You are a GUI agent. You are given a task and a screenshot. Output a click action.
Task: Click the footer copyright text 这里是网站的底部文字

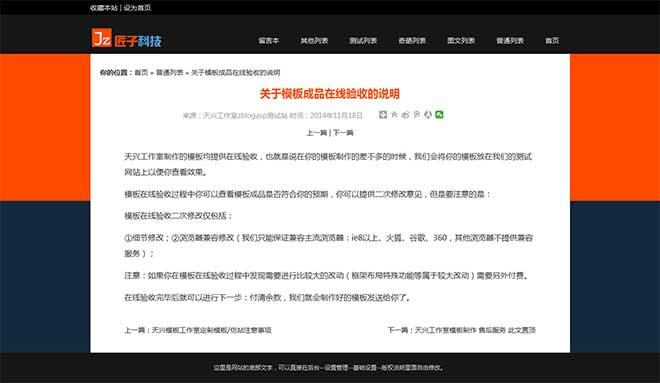pyautogui.click(x=328, y=367)
